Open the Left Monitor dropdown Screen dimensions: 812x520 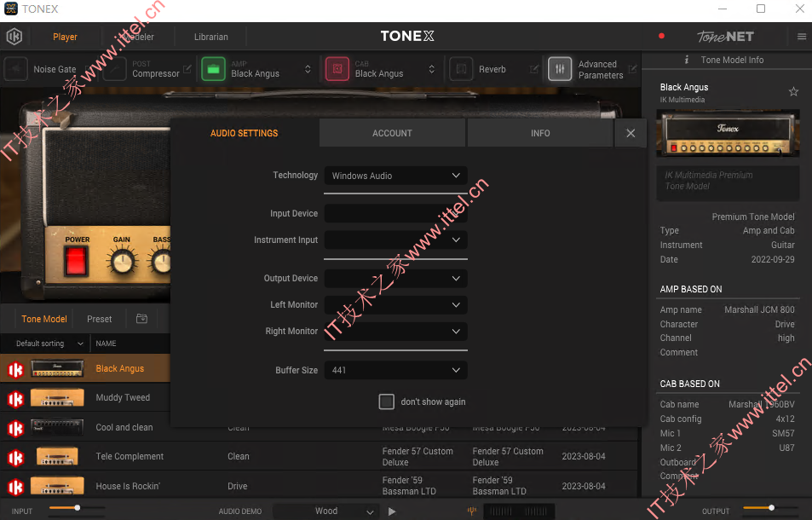(x=395, y=304)
